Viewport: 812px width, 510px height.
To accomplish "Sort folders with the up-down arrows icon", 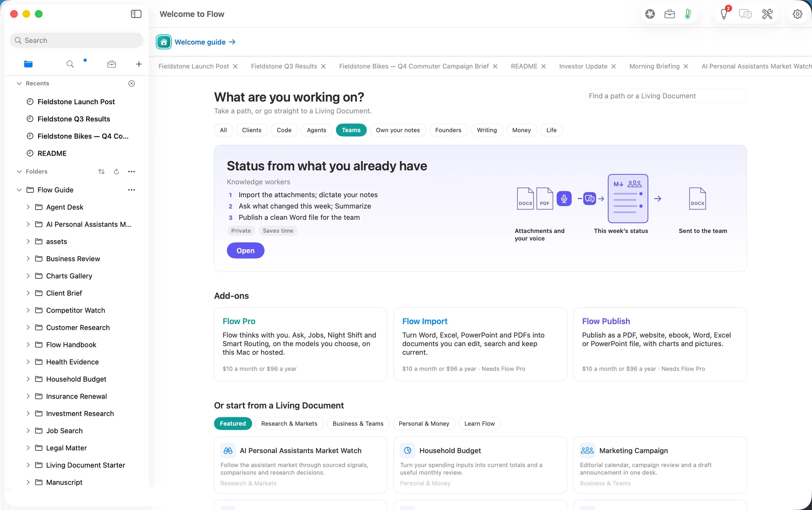I will click(x=101, y=171).
